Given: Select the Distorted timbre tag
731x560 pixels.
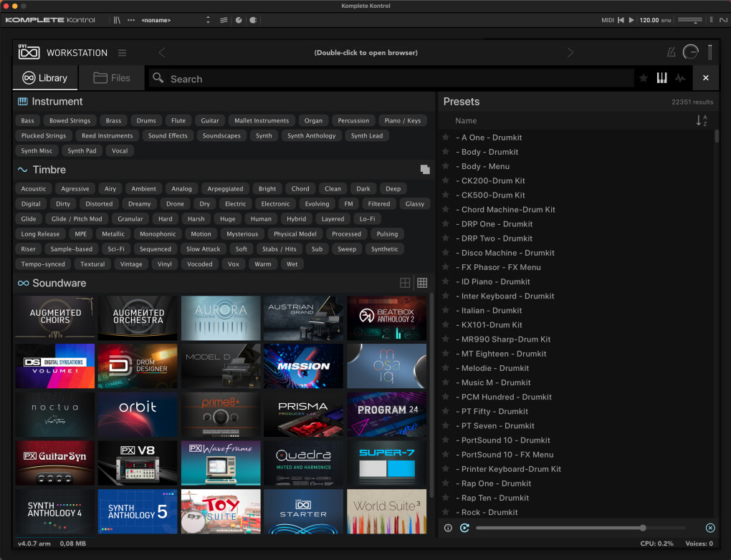Looking at the screenshot, I should tap(99, 203).
